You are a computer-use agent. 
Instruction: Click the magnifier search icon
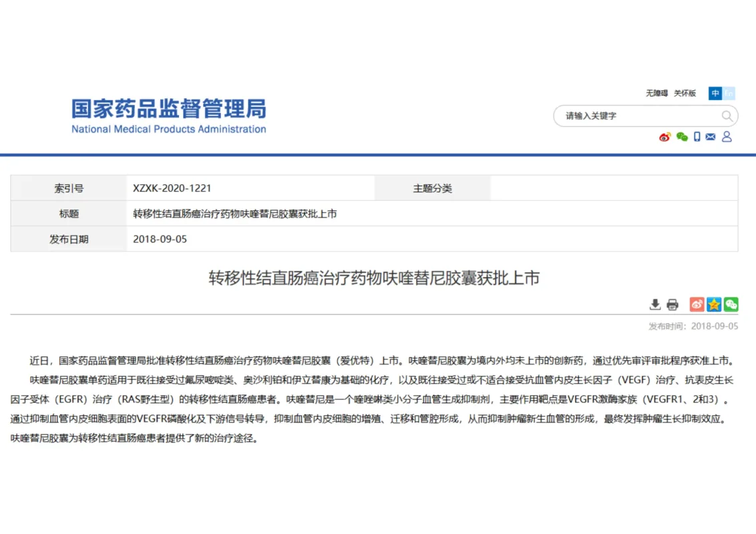[727, 116]
